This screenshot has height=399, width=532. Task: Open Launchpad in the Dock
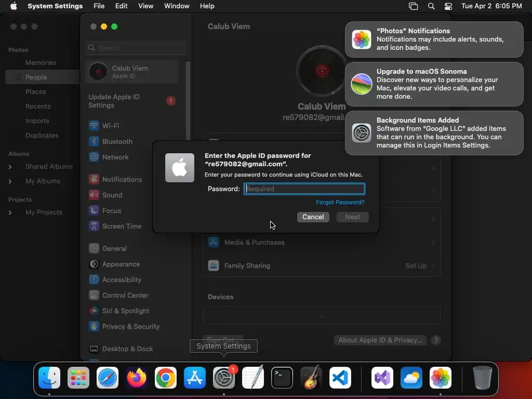[78, 378]
